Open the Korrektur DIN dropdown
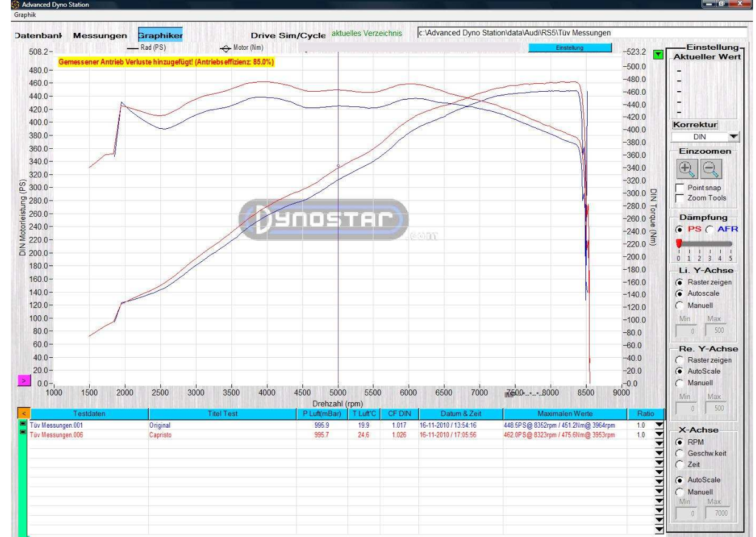The width and height of the screenshot is (756, 537). [734, 137]
